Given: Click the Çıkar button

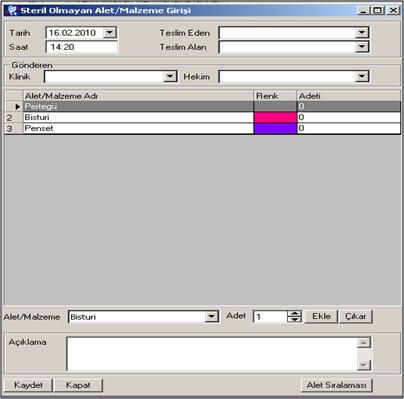Looking at the screenshot, I should tap(356, 316).
